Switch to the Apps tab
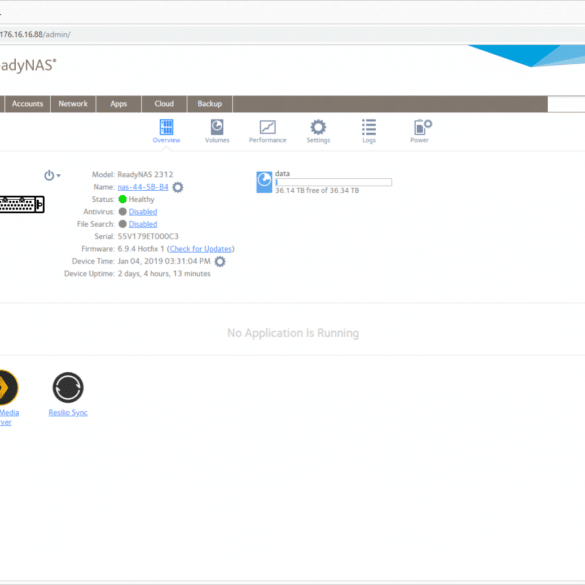This screenshot has height=585, width=585. (x=119, y=104)
